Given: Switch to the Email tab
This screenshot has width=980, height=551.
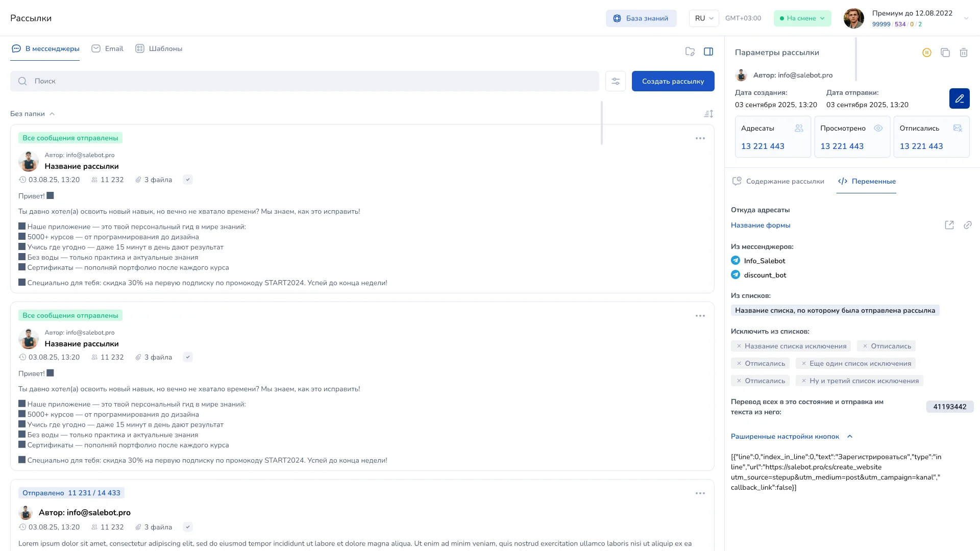Looking at the screenshot, I should [x=108, y=49].
